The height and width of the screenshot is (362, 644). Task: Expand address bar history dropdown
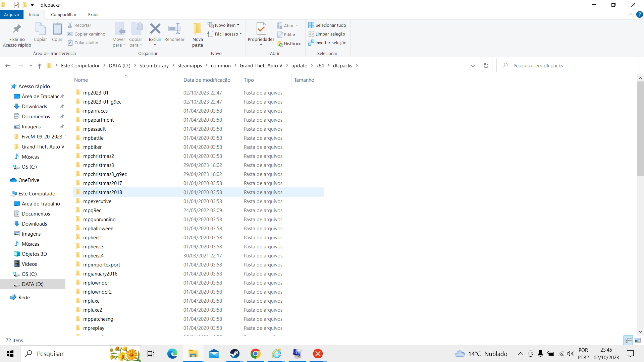pyautogui.click(x=473, y=66)
